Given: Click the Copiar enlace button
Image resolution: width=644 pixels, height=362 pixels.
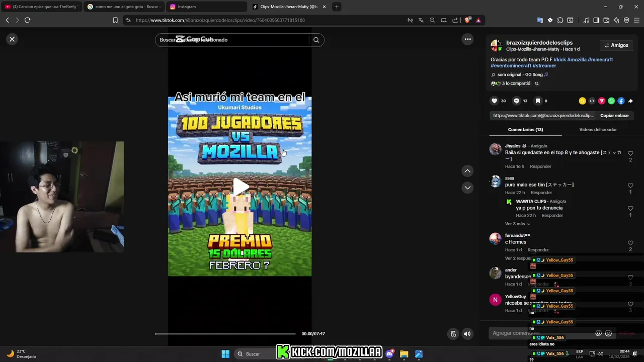Looking at the screenshot, I should pos(614,116).
